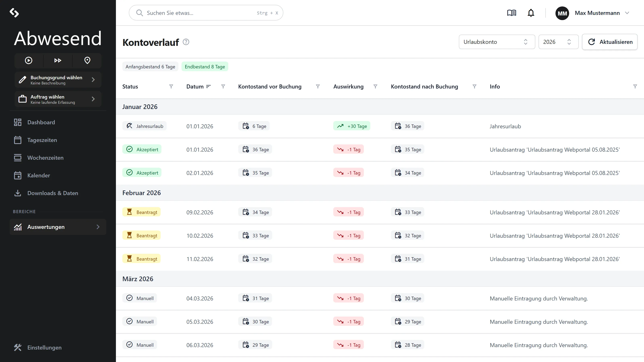The width and height of the screenshot is (644, 362).
Task: Click the Jahresurlaub status badge
Action: (x=144, y=126)
